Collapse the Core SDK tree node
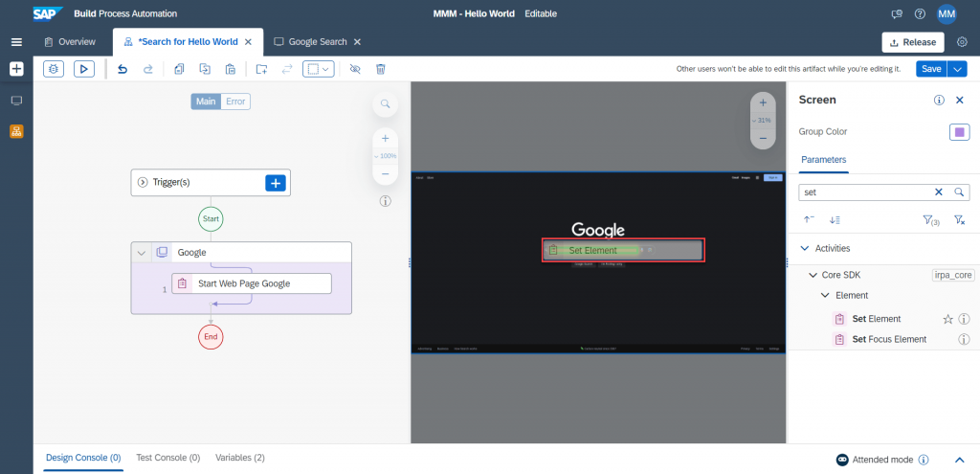The width and height of the screenshot is (980, 474). tap(813, 275)
